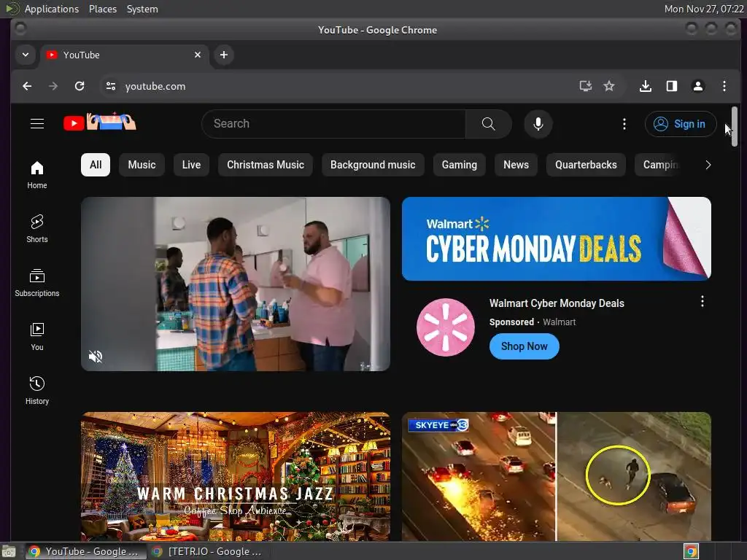Open Walmart Cyber Monday Deals title link
This screenshot has height=560, width=747.
point(557,303)
